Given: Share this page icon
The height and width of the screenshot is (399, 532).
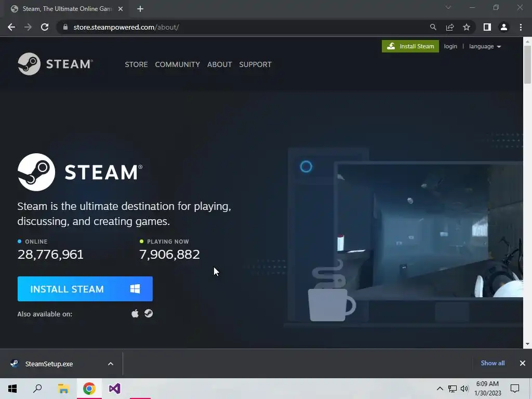Looking at the screenshot, I should pos(450,27).
